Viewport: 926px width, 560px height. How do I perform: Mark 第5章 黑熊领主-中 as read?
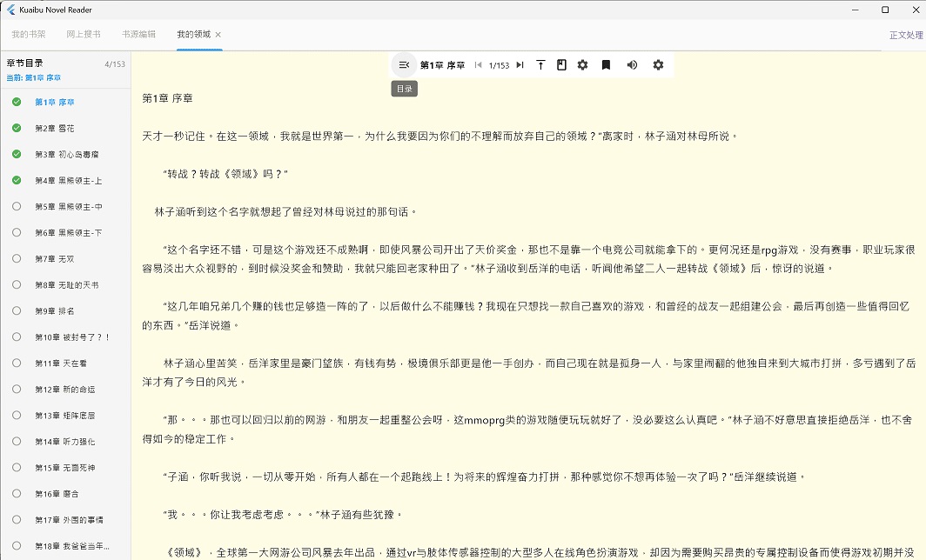[17, 206]
